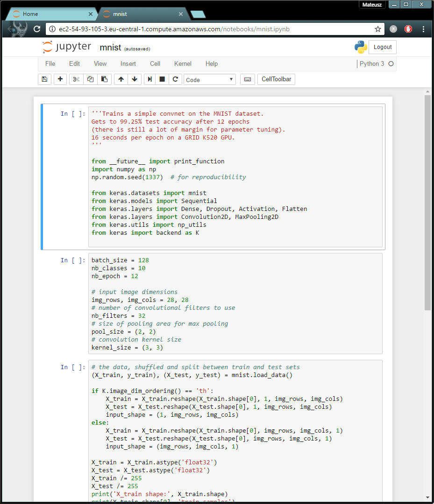
Task: Open the Kernel menu
Action: (x=183, y=63)
